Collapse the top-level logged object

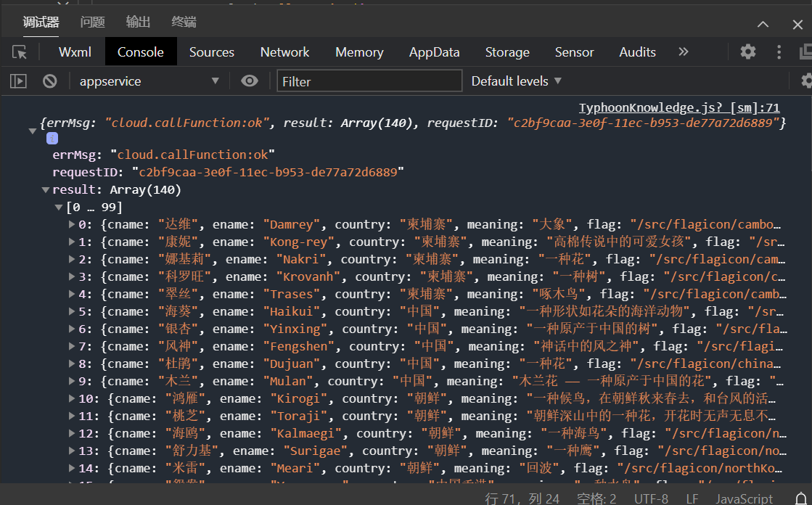tap(33, 131)
